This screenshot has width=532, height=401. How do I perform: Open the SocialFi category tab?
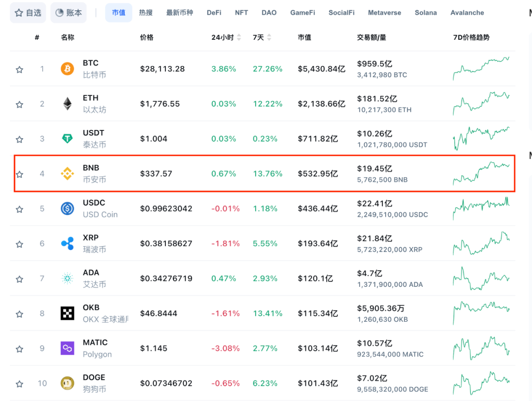click(341, 13)
